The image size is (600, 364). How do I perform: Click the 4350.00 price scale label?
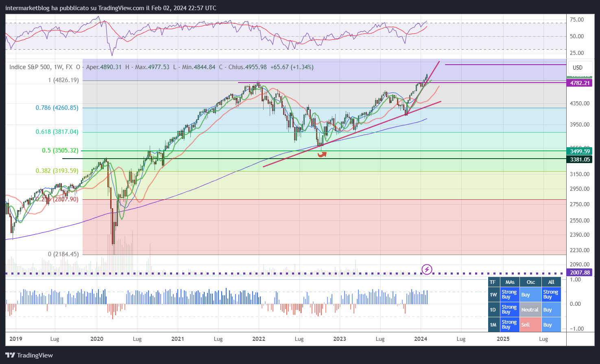pos(580,103)
